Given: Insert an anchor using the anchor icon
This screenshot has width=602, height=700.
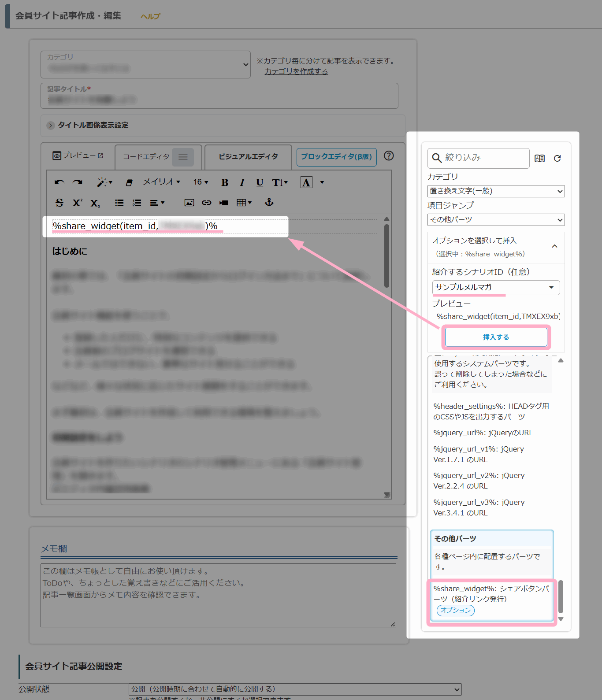Looking at the screenshot, I should (x=269, y=202).
